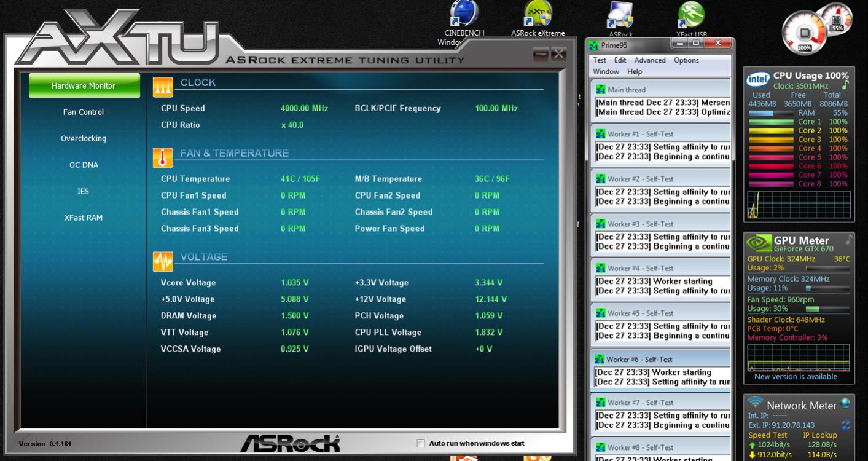Image resolution: width=868 pixels, height=461 pixels.
Task: Click music note icon in CPU Usage gadget
Action: coord(845,85)
